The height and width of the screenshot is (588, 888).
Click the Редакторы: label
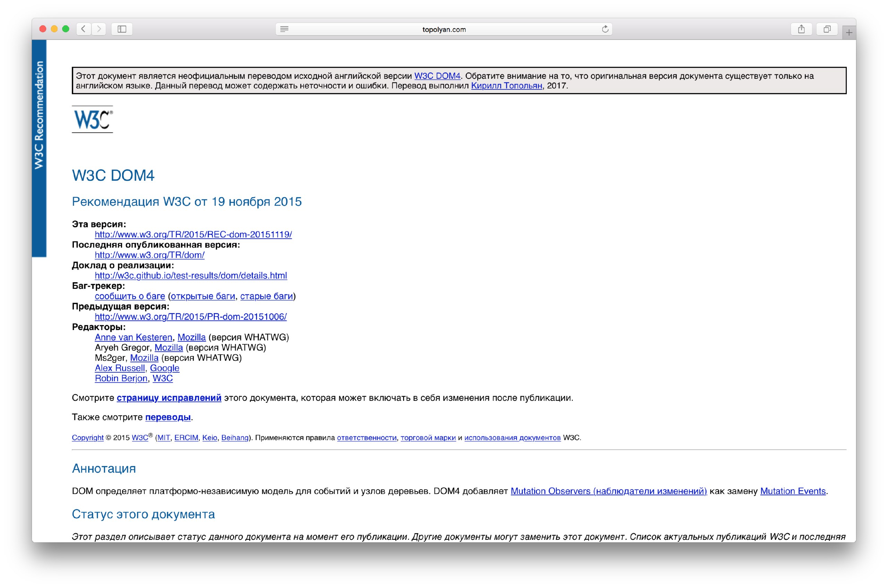coord(99,327)
